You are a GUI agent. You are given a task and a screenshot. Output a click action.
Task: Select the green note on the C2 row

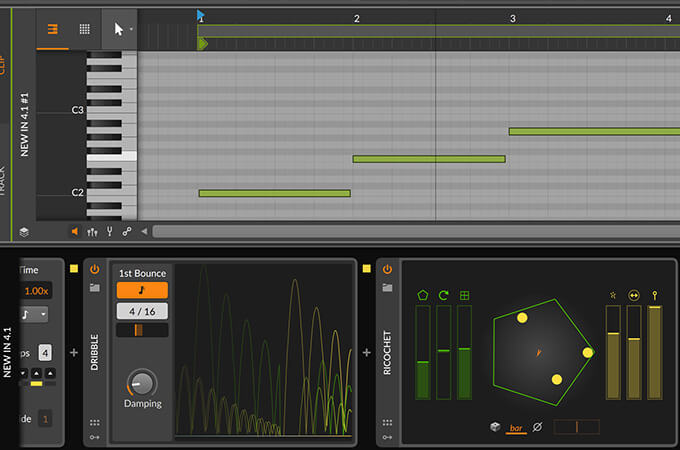pyautogui.click(x=275, y=193)
